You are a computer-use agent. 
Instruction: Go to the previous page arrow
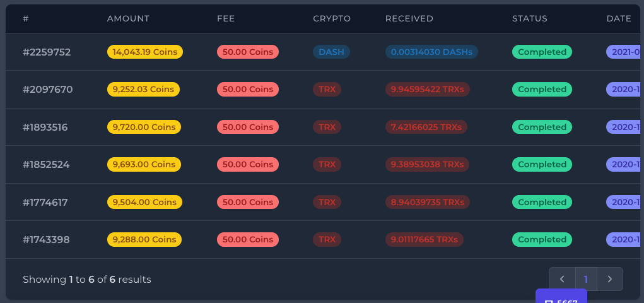(x=562, y=279)
